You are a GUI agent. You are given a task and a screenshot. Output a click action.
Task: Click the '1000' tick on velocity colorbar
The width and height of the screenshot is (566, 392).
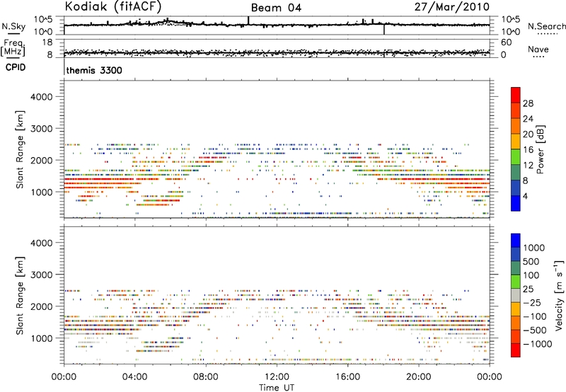pyautogui.click(x=534, y=248)
